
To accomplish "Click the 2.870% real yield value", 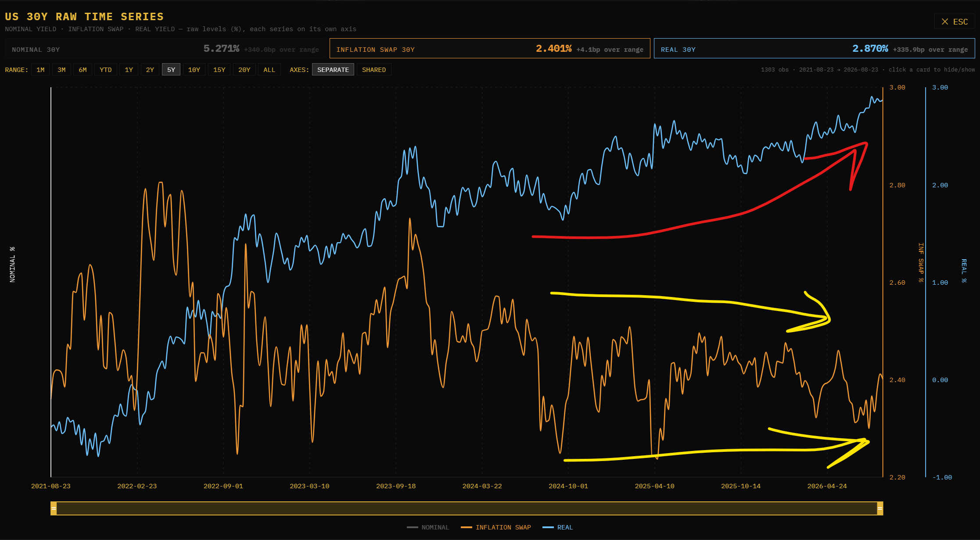I will tap(870, 49).
